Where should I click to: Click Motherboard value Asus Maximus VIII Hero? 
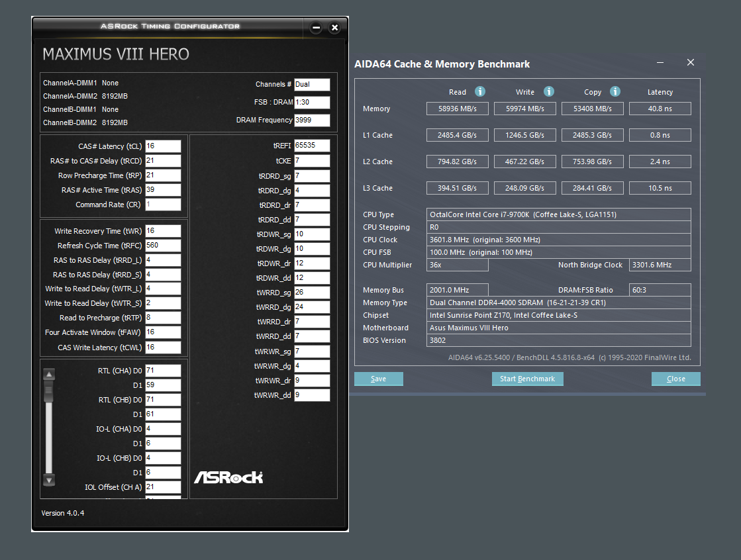tap(559, 328)
